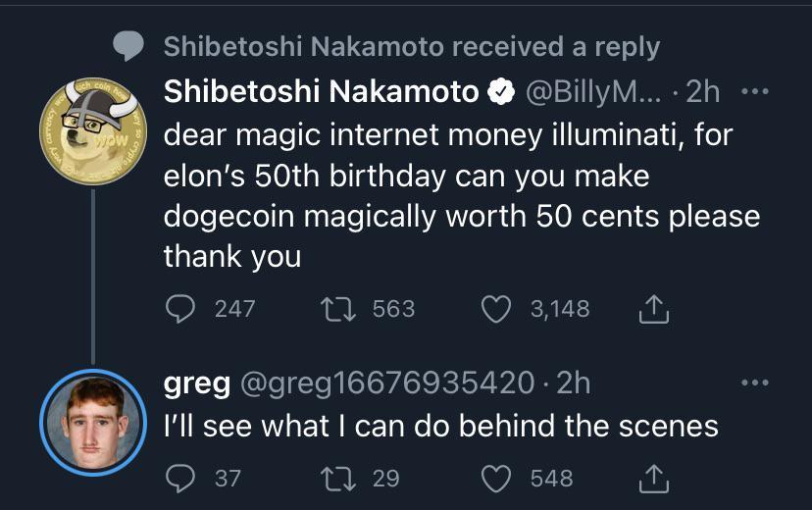Screen dimensions: 812x510
Task: Open the 'received a reply' notification header
Action: click(x=411, y=46)
